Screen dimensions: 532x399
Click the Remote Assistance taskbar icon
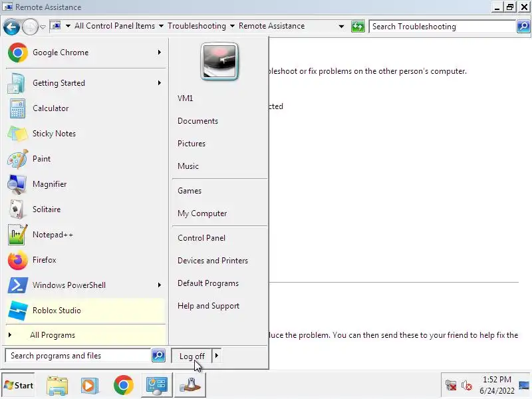pos(190,386)
